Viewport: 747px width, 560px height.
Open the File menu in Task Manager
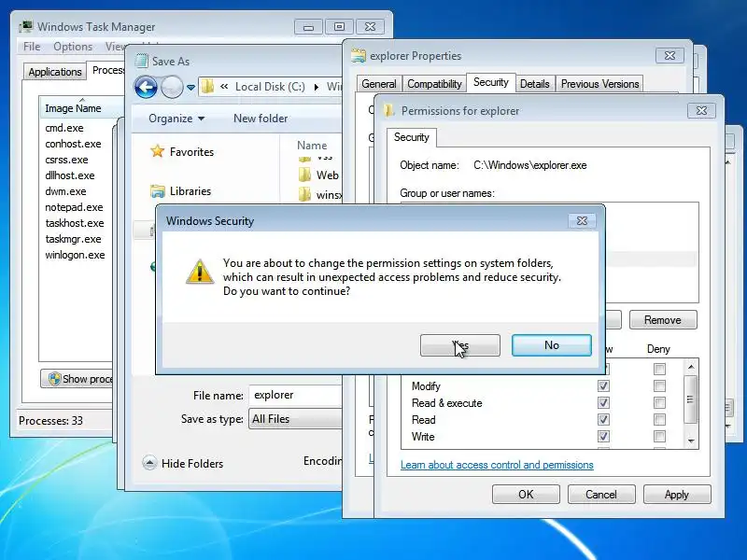click(x=32, y=47)
